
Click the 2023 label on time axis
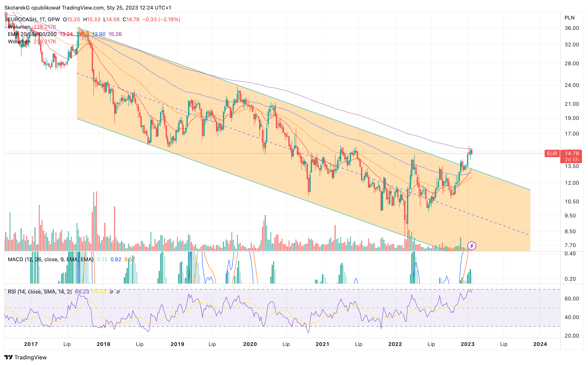[x=467, y=344]
